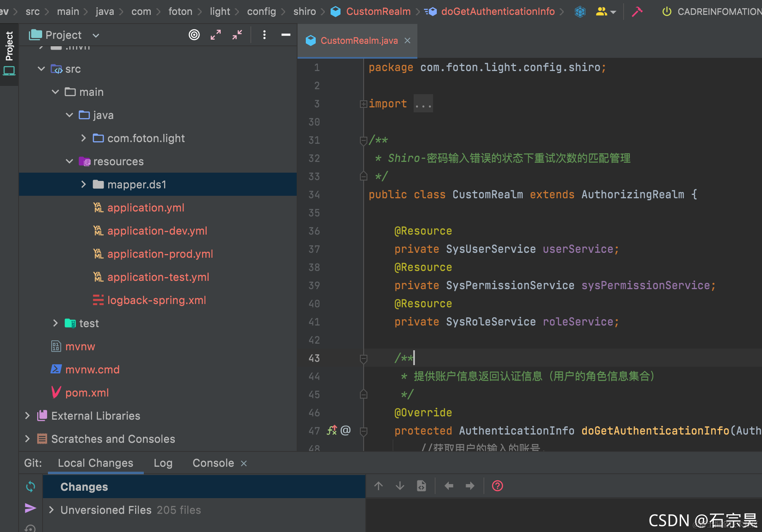762x532 pixels.
Task: Click the foton breadcrumb
Action: [180, 12]
